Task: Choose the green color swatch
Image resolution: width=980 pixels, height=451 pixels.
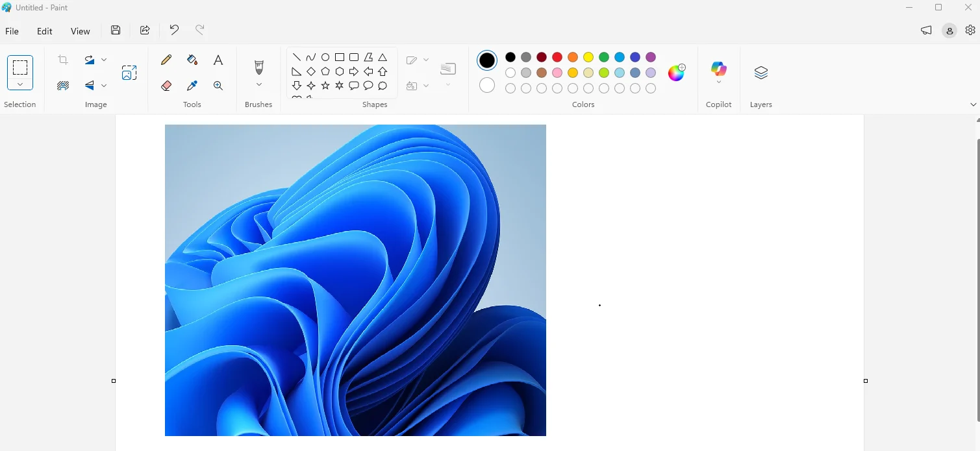Action: (604, 57)
